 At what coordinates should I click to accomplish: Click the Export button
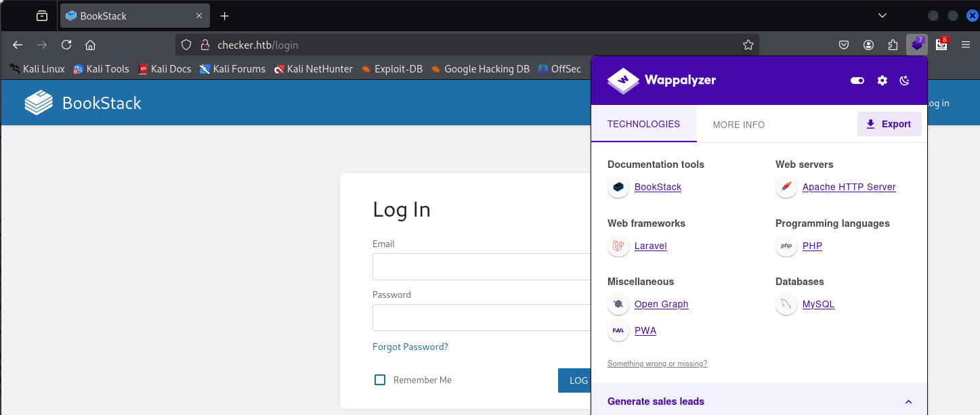tap(889, 124)
